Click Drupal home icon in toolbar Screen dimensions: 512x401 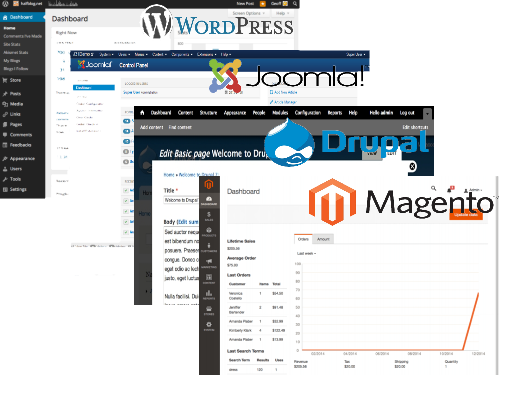[x=142, y=113]
